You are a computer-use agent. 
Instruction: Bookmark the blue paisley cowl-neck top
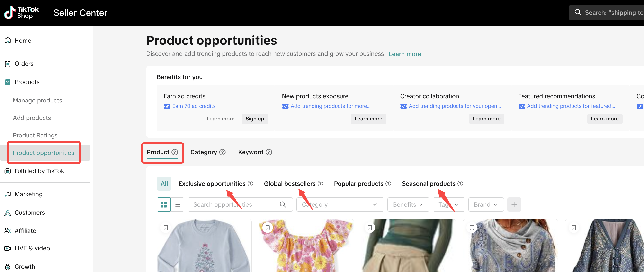(472, 228)
